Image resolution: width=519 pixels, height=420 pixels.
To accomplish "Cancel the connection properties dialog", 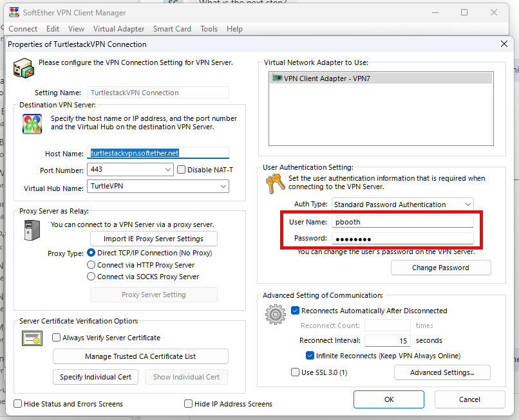I will pos(469,399).
